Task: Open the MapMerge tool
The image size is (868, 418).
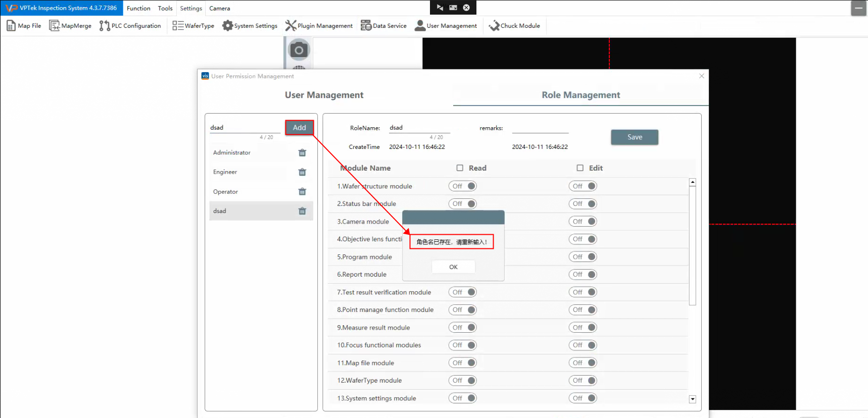Action: point(70,26)
